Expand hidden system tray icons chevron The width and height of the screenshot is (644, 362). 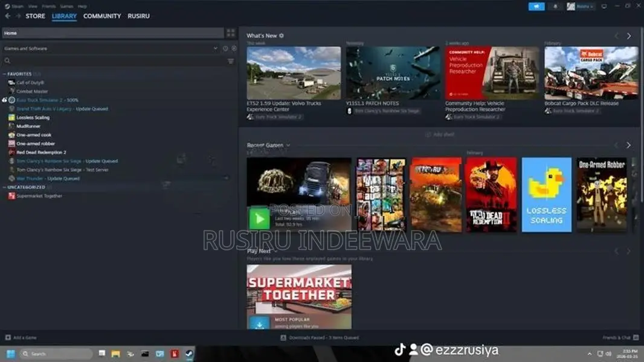pos(590,354)
